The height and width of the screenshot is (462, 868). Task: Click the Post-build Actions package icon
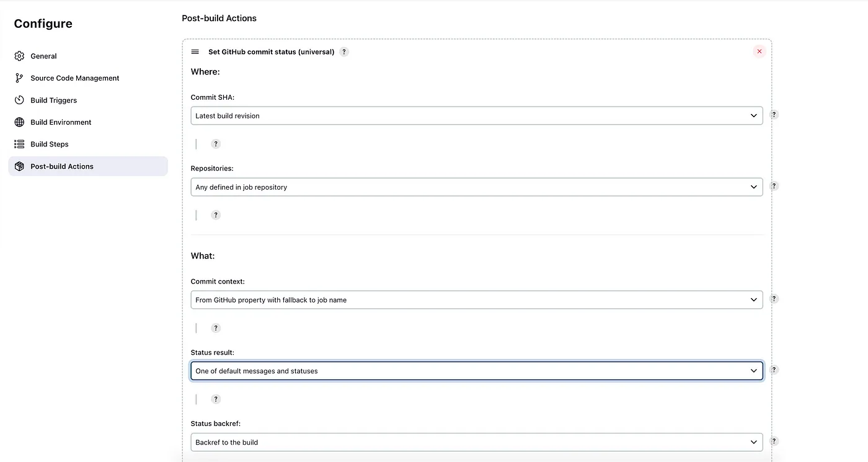pos(19,166)
